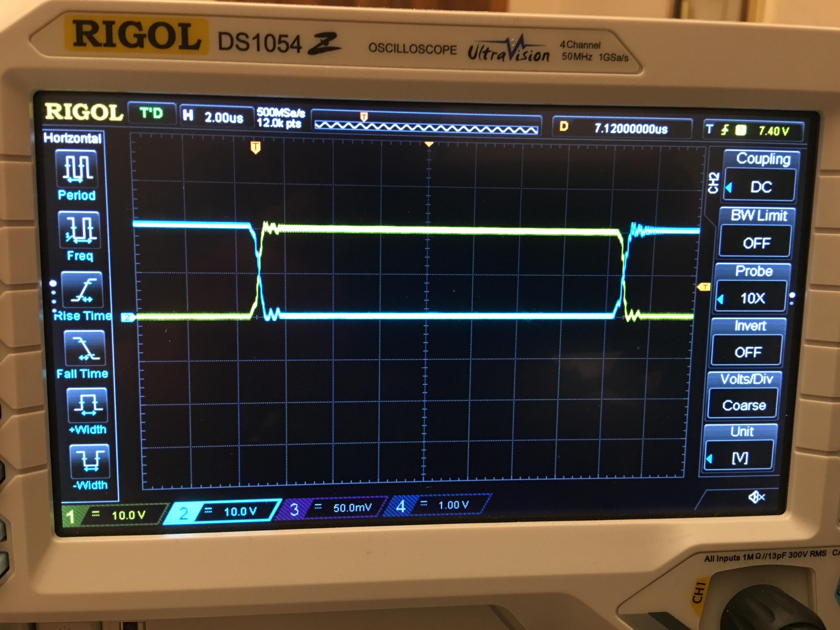Viewport: 840px width, 630px height.
Task: Click the Horizontal label at the top of the measurement menu
Action: [72, 138]
